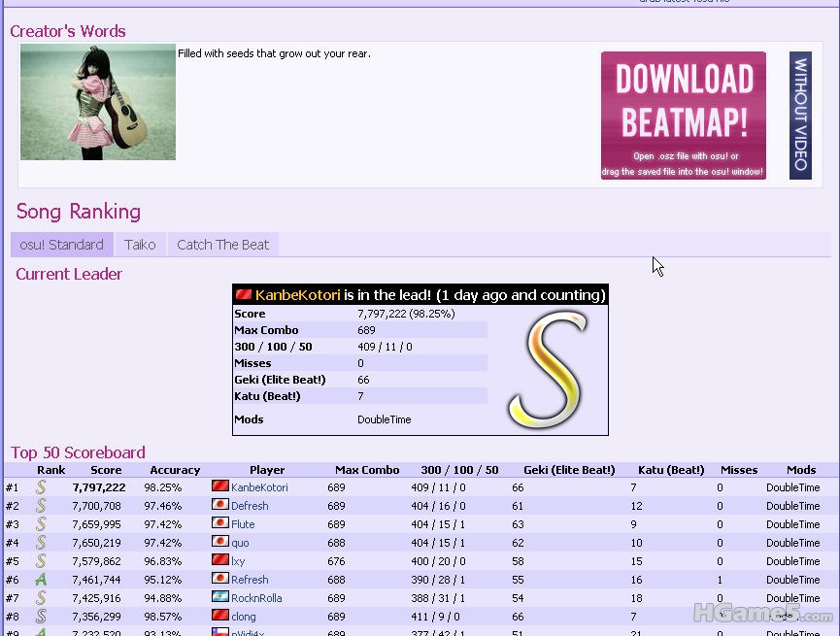Open Refresh player profile link
Image resolution: width=840 pixels, height=636 pixels.
point(250,580)
